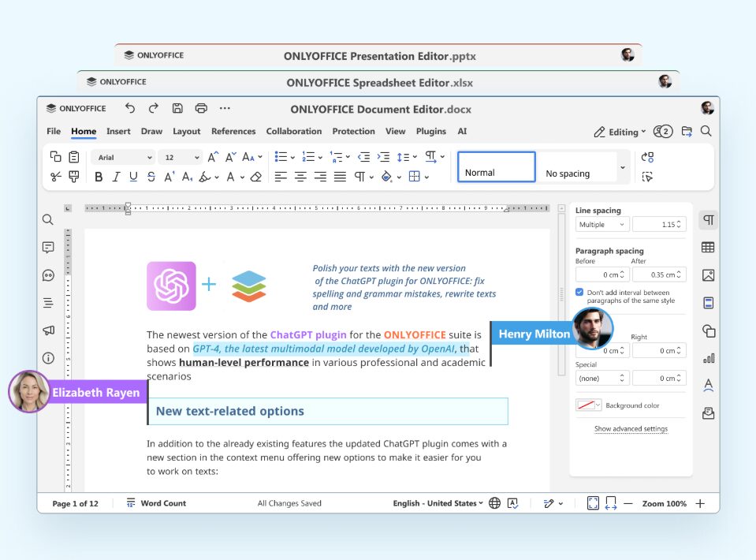The width and height of the screenshot is (756, 560).
Task: Click the Print icon in title bar
Action: (201, 108)
